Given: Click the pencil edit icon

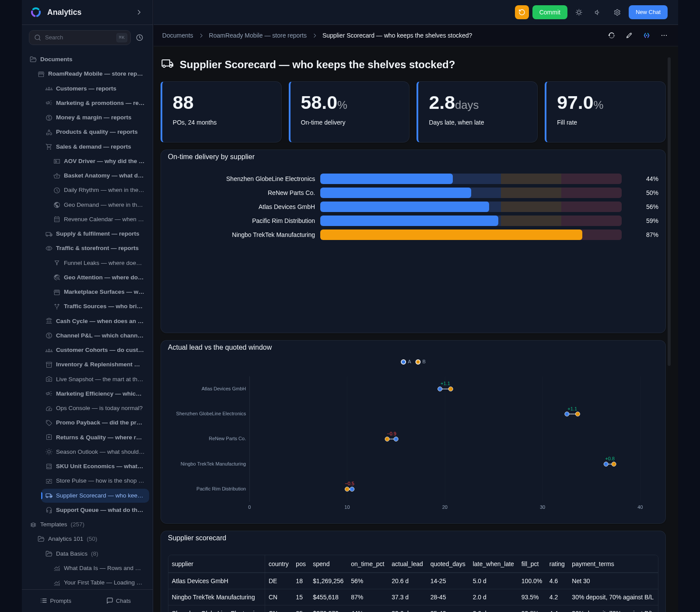Looking at the screenshot, I should point(629,35).
